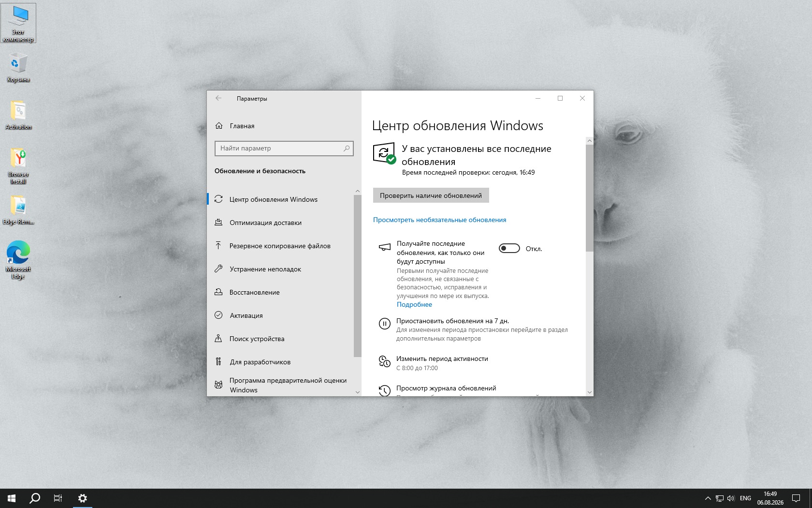
Task: Click the Show desktop strip at taskbar end
Action: pyautogui.click(x=811, y=498)
